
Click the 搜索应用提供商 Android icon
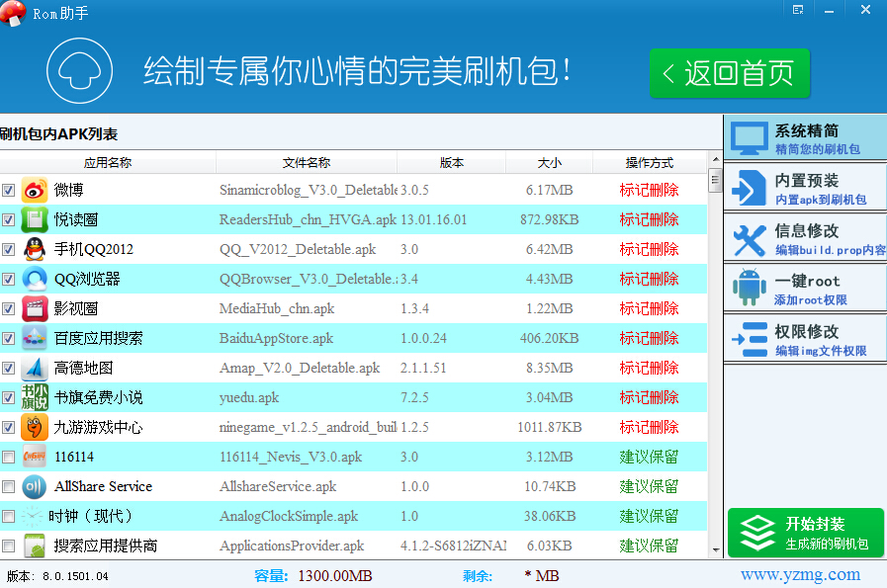35,546
